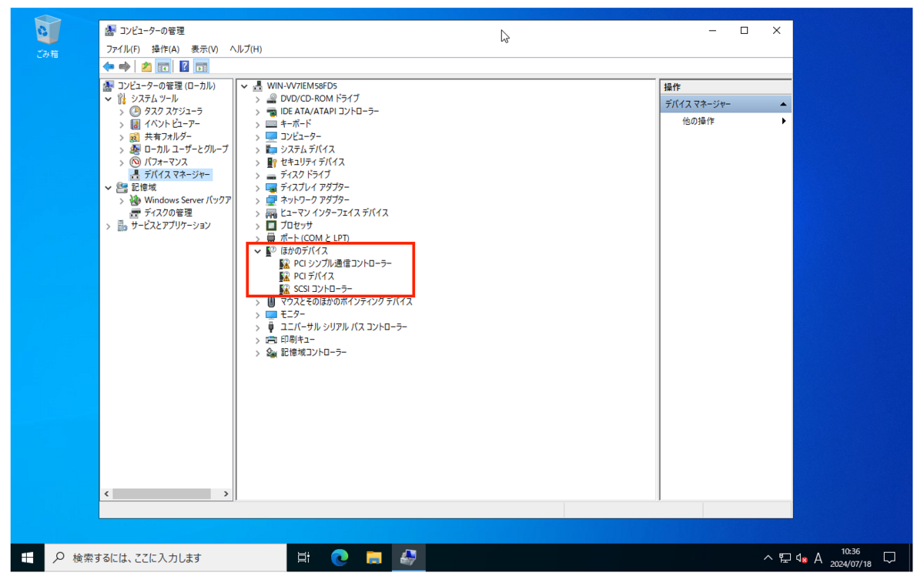Viewport: 924px width, 583px height.
Task: Click the Back arrow toolbar icon
Action: 109,67
